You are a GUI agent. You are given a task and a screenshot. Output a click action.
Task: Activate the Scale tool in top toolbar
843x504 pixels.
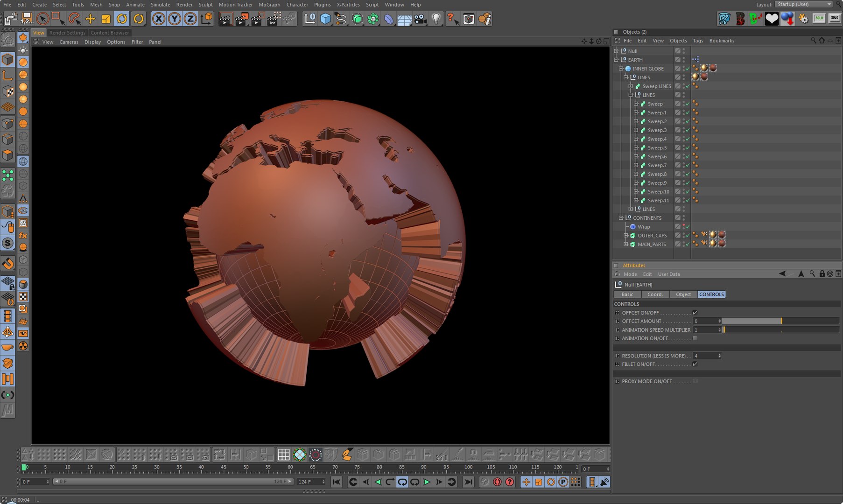(106, 19)
